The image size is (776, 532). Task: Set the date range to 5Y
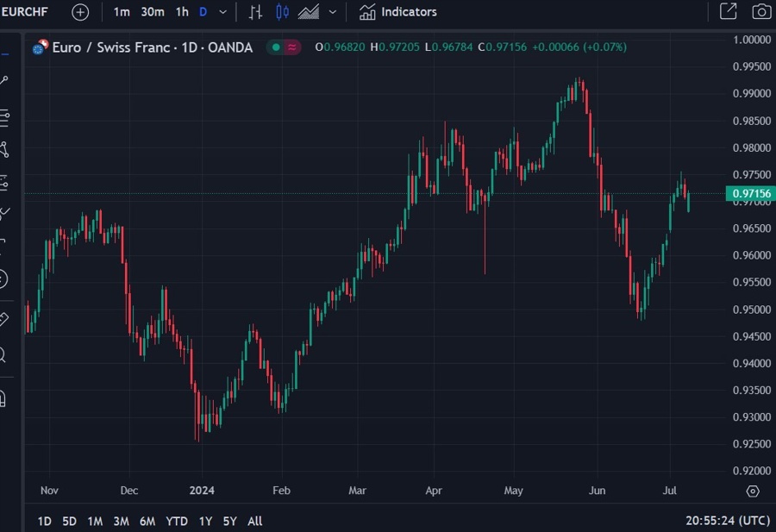[229, 521]
